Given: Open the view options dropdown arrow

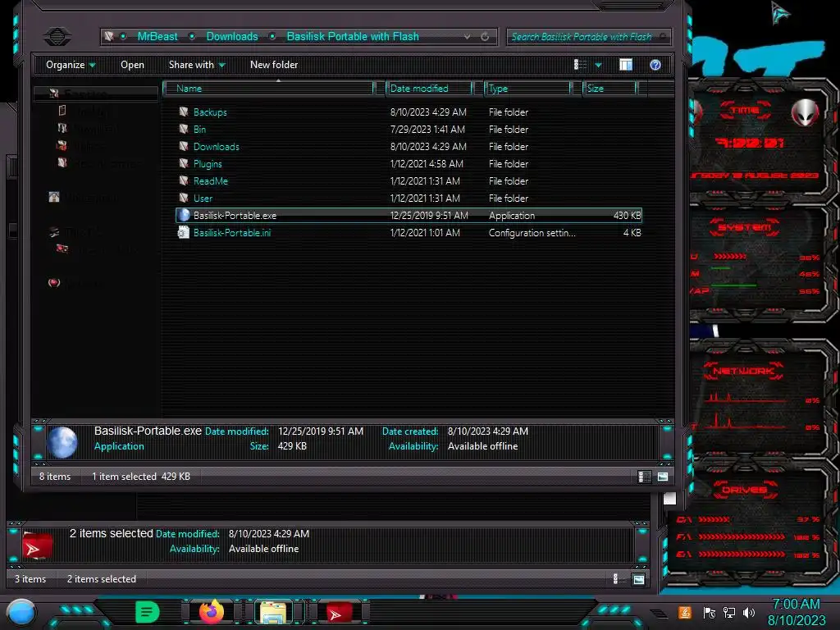Looking at the screenshot, I should tap(598, 66).
